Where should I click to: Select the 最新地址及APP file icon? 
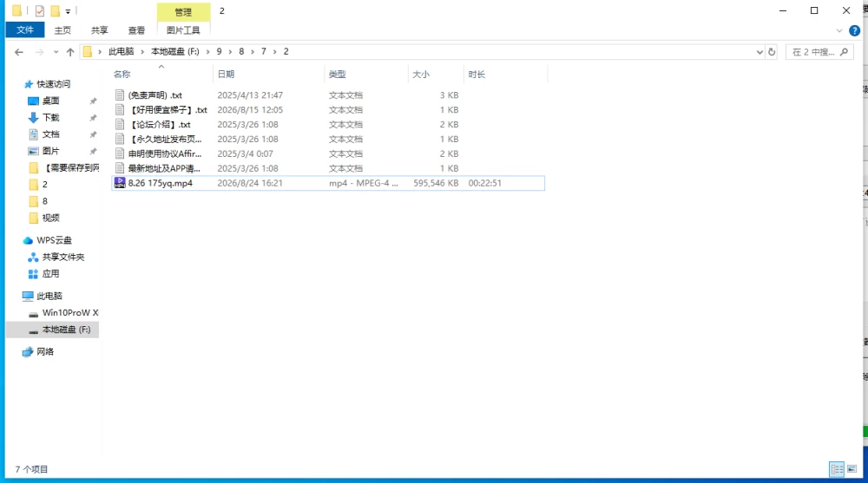click(120, 168)
